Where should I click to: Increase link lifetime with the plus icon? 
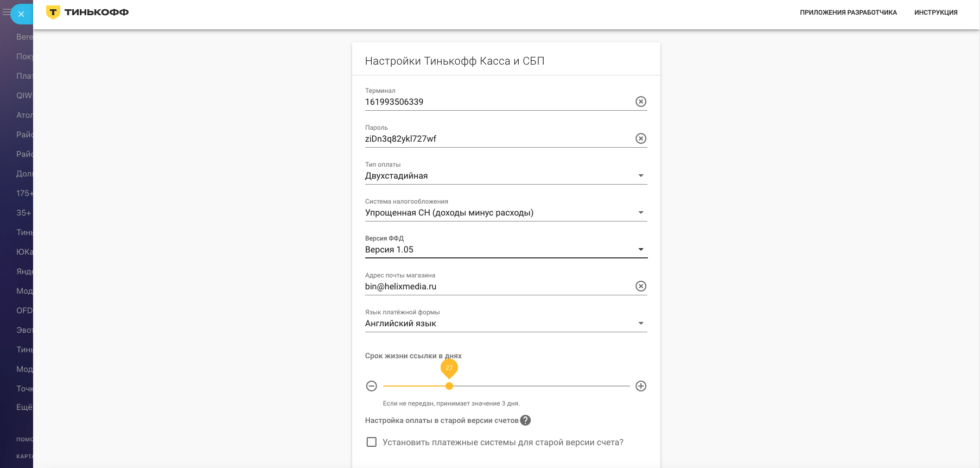(641, 386)
